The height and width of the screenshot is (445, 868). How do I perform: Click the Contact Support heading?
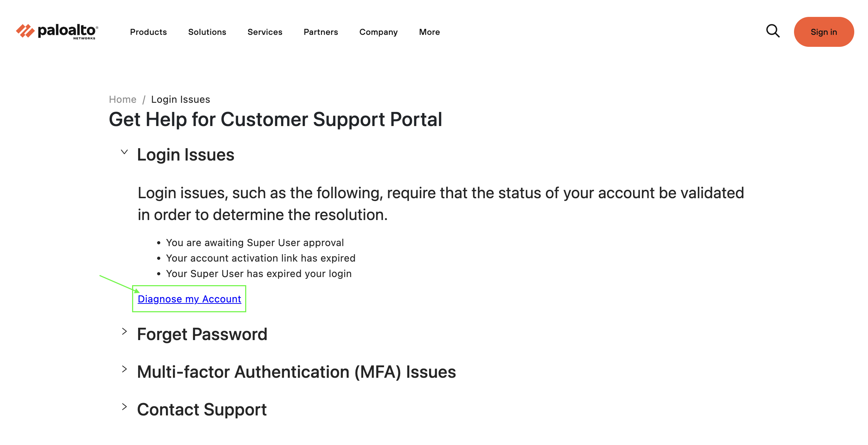pos(202,410)
